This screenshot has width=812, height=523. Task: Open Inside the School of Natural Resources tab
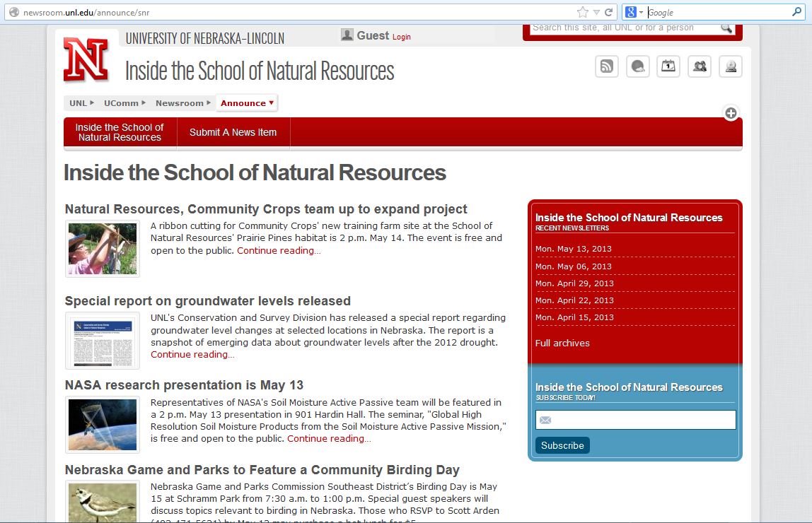tap(120, 133)
